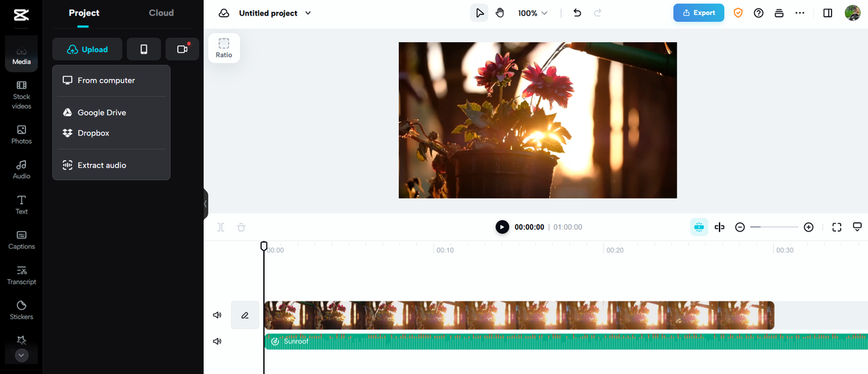Open the help question mark
This screenshot has height=374, width=868.
point(759,13)
